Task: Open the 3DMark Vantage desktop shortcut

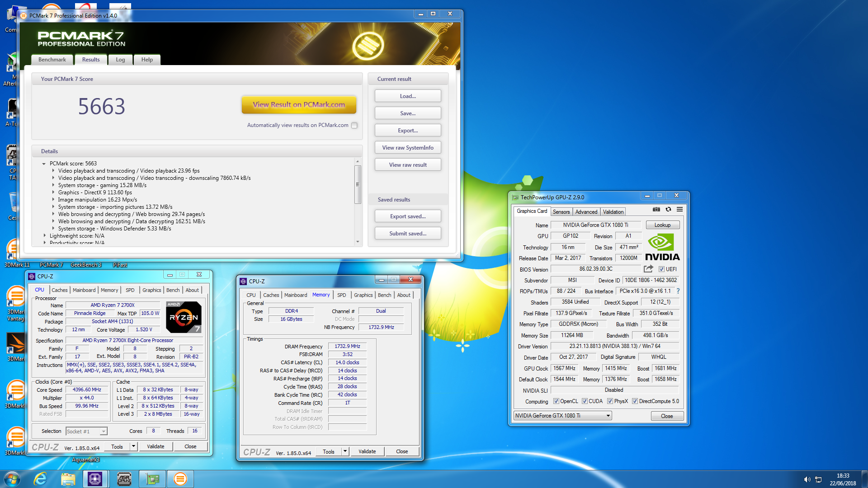Action: click(15, 304)
